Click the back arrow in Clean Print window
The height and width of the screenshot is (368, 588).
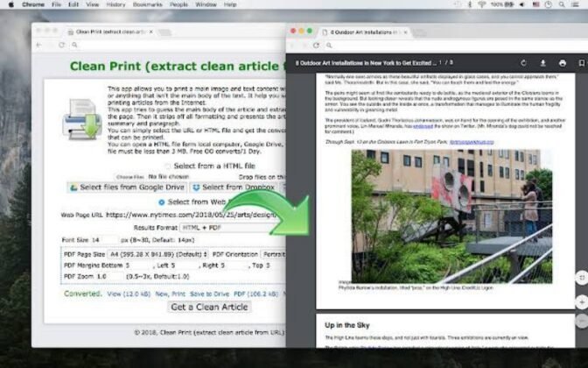[x=38, y=45]
